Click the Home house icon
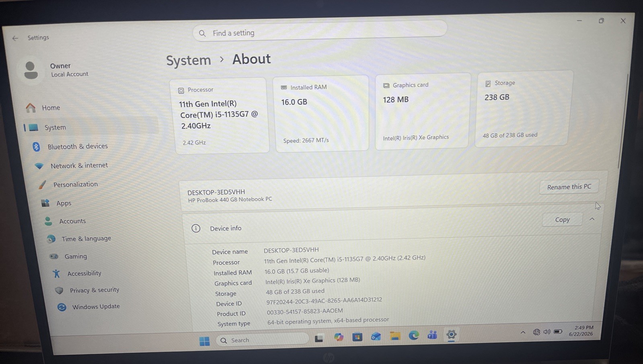 [31, 108]
